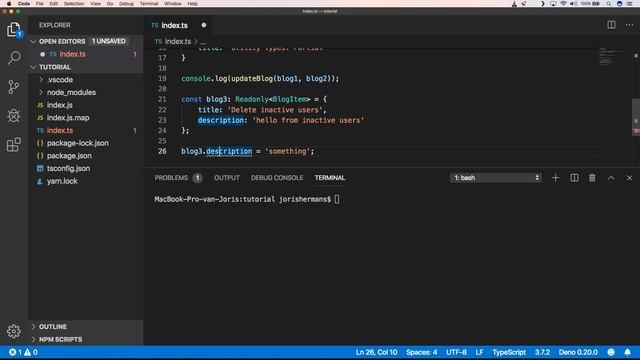
Task: Select the terminal shell dropdown 1: bash
Action: click(496, 178)
